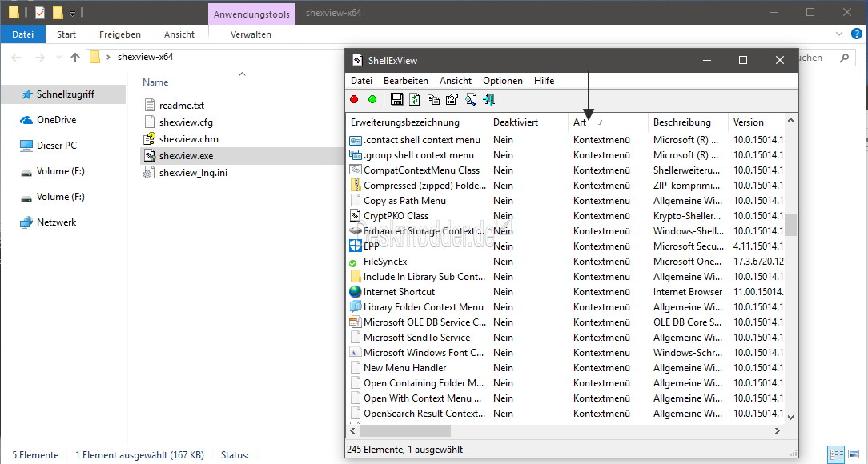Click the save floppy disk toolbar icon
This screenshot has height=464, width=868.
pos(396,100)
